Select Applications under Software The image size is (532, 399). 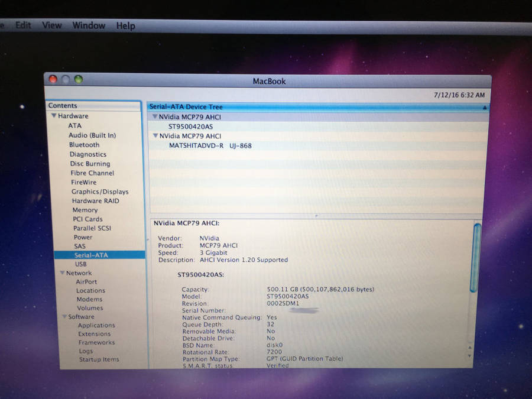[96, 325]
